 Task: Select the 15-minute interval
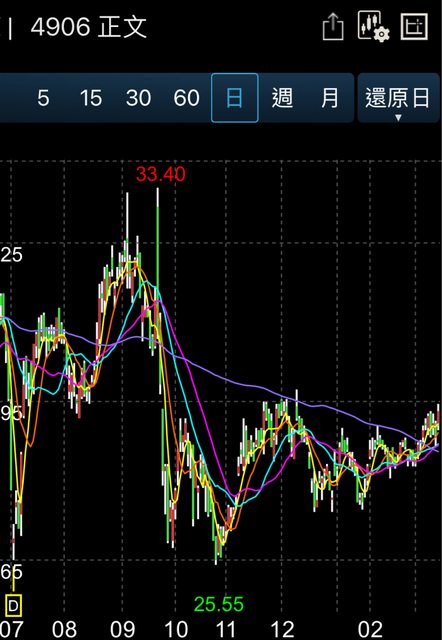coord(91,98)
